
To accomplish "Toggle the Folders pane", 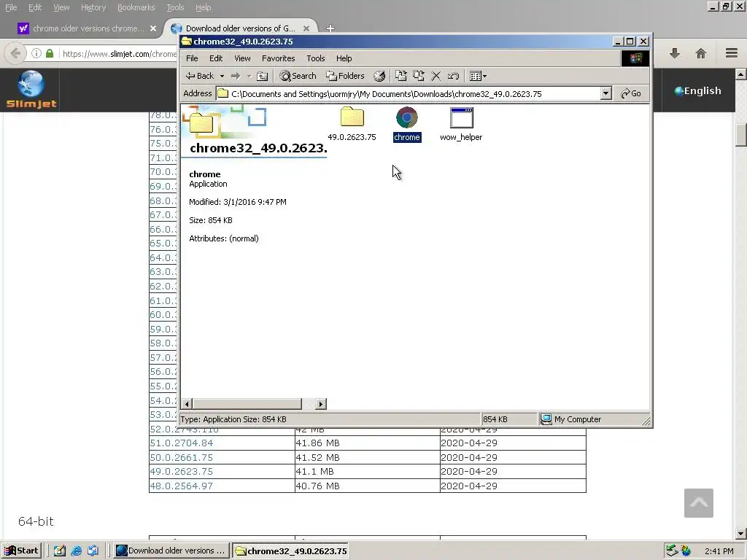I will [345, 76].
